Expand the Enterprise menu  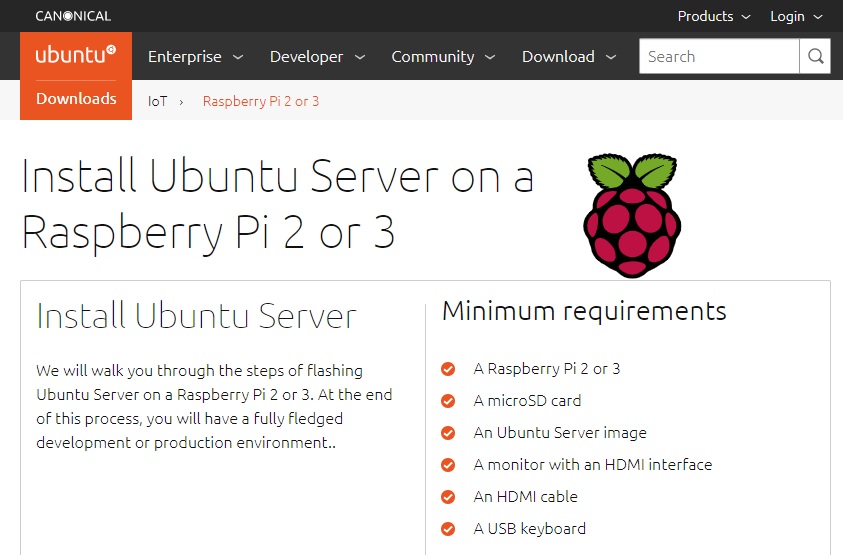click(x=196, y=56)
